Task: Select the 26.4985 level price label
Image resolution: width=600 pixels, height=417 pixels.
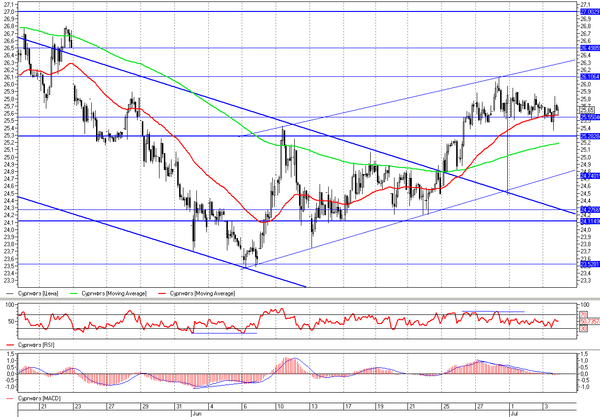Action: click(590, 48)
